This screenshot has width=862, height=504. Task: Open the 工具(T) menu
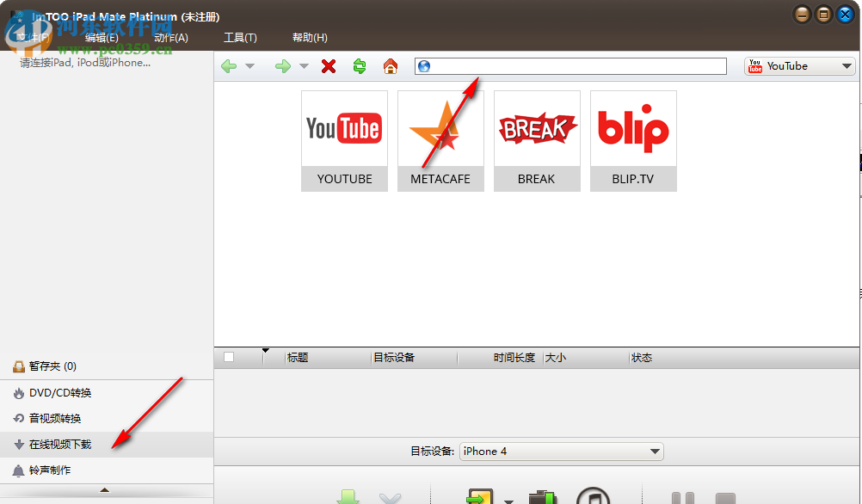click(240, 37)
